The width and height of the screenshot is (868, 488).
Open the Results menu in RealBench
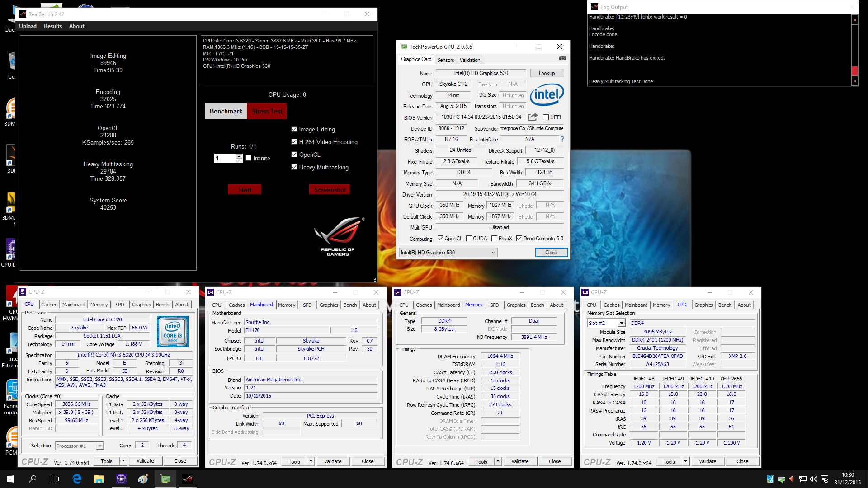pyautogui.click(x=53, y=26)
